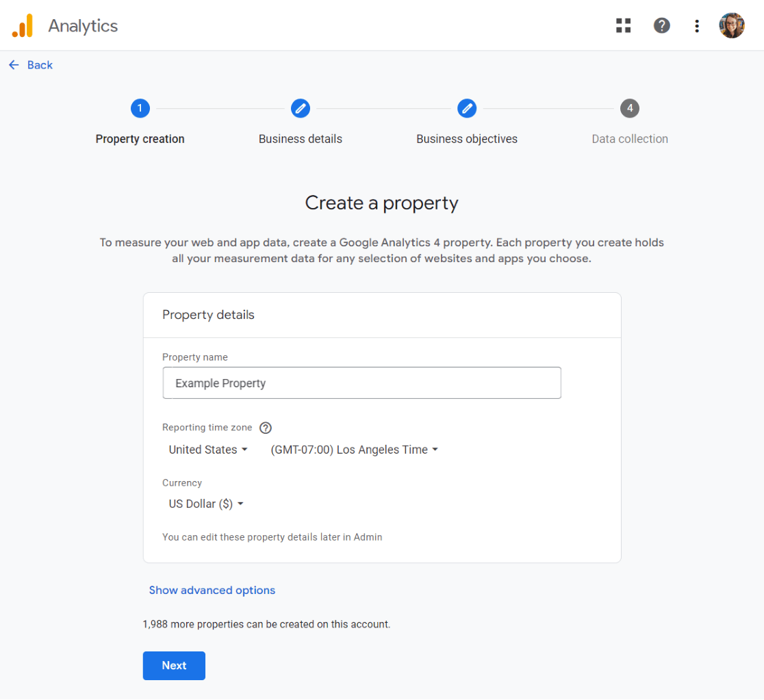Open the US Dollar currency dropdown

tap(206, 504)
